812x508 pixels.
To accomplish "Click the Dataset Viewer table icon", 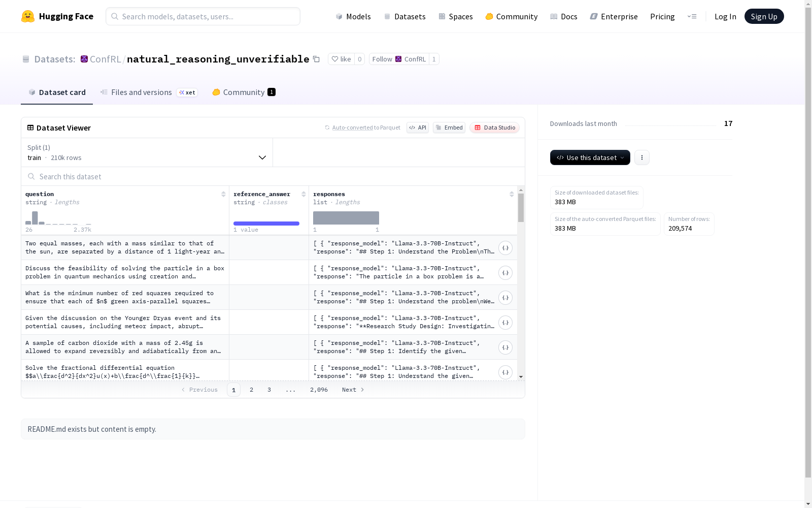I will tap(30, 128).
